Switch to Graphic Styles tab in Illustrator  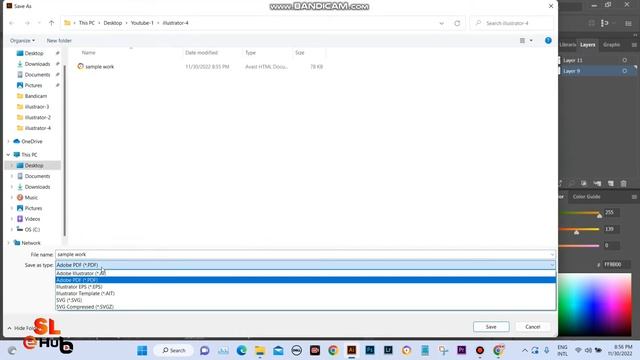coord(611,44)
